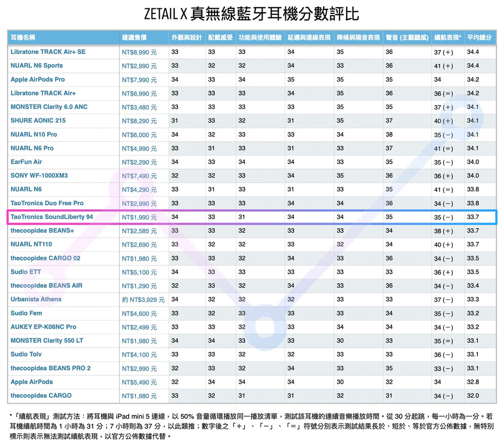The image size is (504, 445).
Task: Select the TaoTronics SoundLiberty 94 name
Action: coord(52,217)
